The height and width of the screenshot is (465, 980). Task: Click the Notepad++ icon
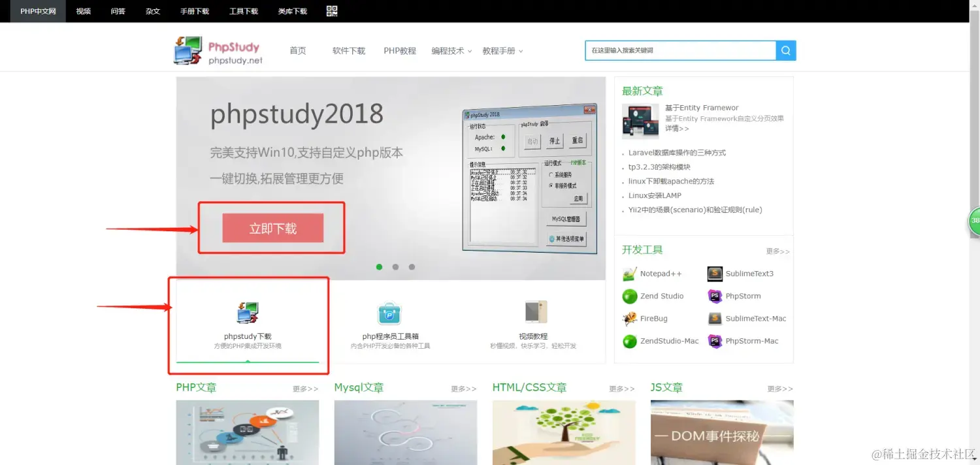click(630, 274)
